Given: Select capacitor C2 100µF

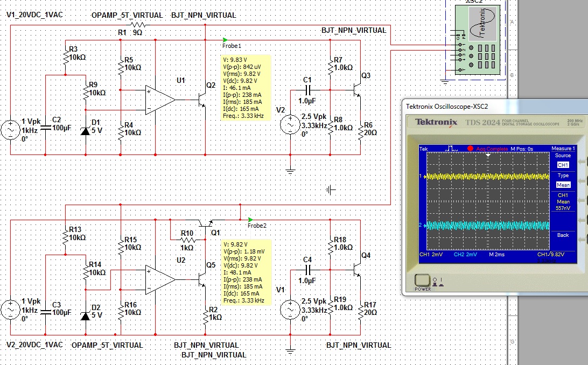Looking at the screenshot, I should point(45,128).
